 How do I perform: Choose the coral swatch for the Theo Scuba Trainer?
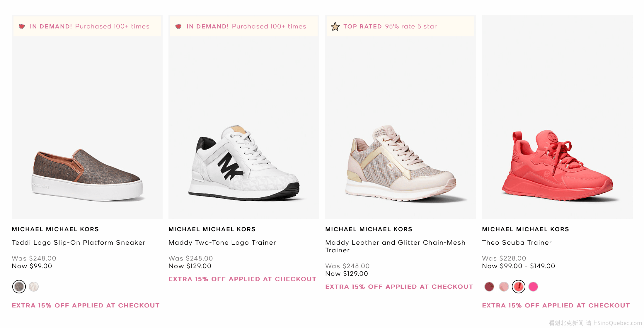pos(519,287)
